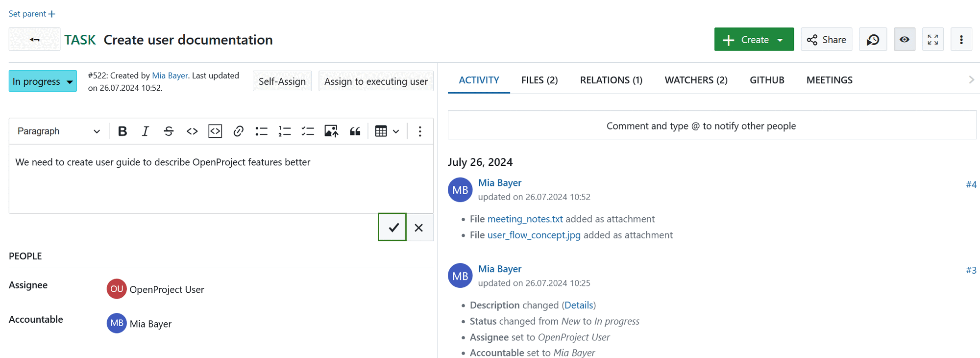
Task: Insert a bulleted list
Action: click(261, 131)
